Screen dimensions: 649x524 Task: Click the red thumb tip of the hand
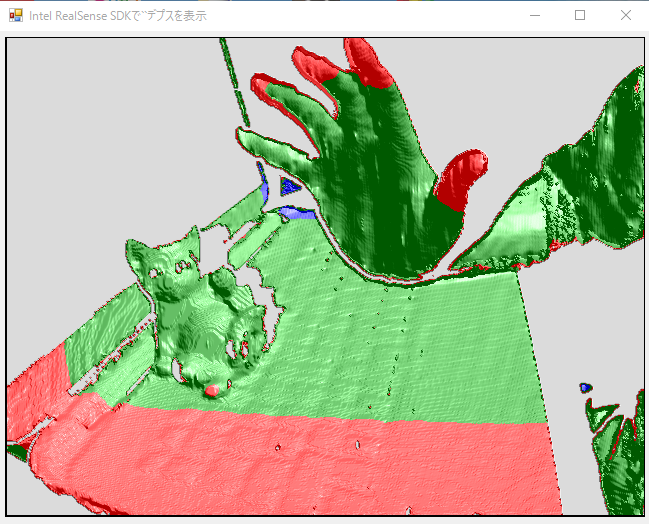pyautogui.click(x=462, y=179)
